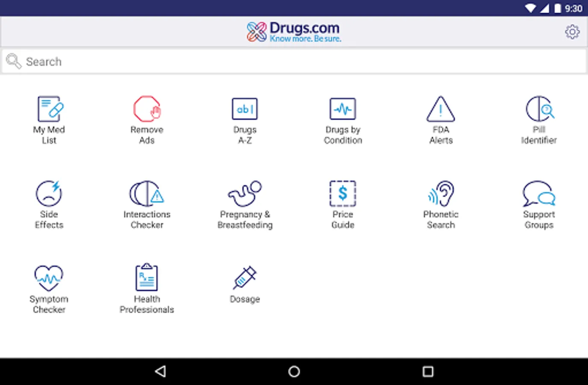Open the FDA Alerts warning icon
The height and width of the screenshot is (385, 588).
[x=441, y=109]
